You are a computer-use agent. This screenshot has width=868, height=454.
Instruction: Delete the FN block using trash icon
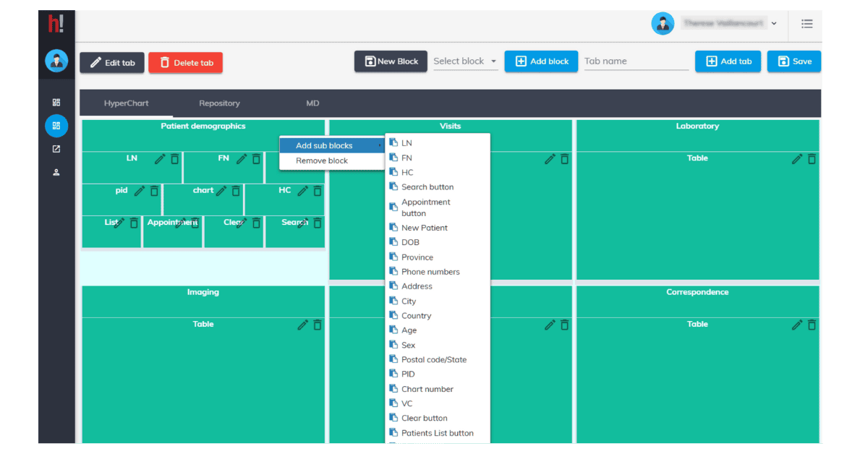[x=257, y=159]
